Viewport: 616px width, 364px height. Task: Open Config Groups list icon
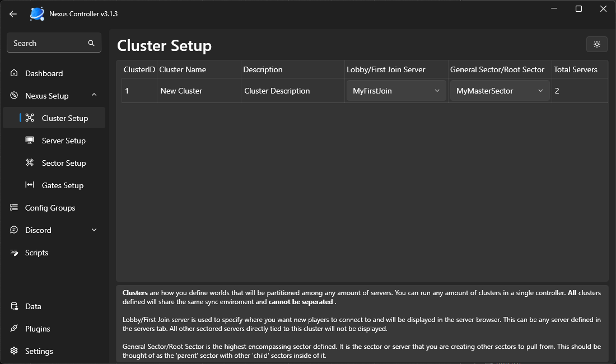tap(14, 208)
